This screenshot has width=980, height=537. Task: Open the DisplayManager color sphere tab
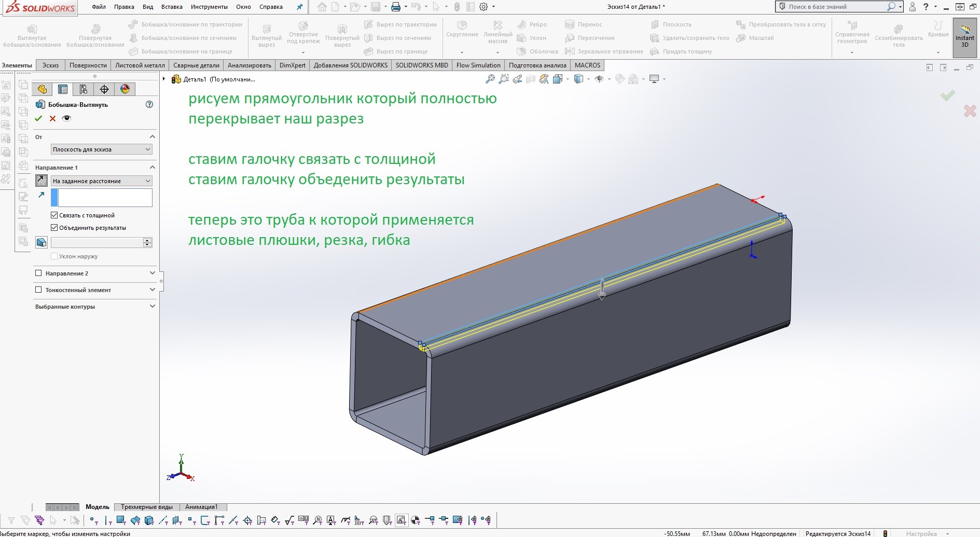tap(125, 89)
